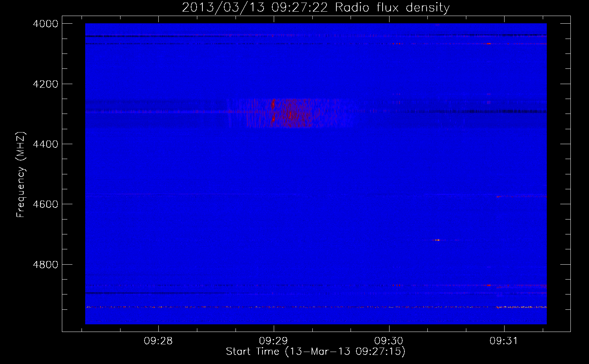
Task: Click the 09:29 time tick label
Action: coord(273,341)
